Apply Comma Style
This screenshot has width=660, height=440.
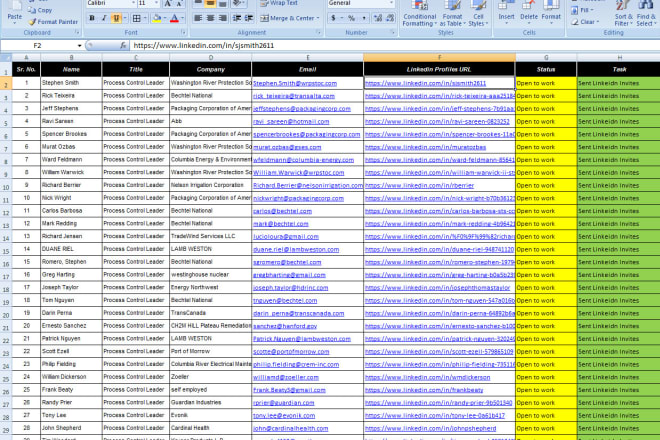(364, 18)
